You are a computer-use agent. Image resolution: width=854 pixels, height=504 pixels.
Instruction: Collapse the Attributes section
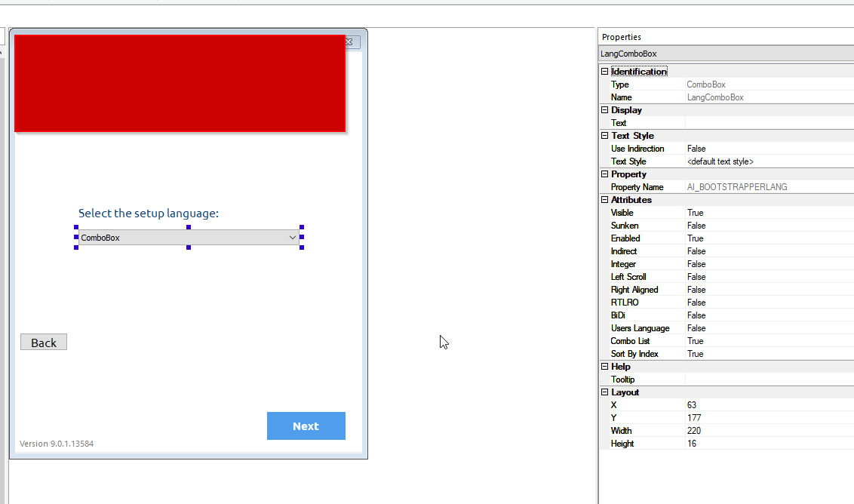pyautogui.click(x=604, y=199)
